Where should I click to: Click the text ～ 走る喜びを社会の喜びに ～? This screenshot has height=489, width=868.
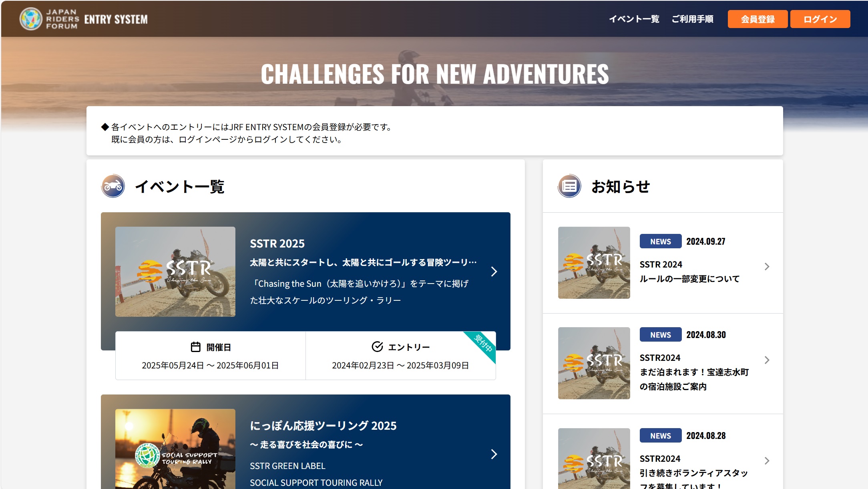(x=306, y=445)
